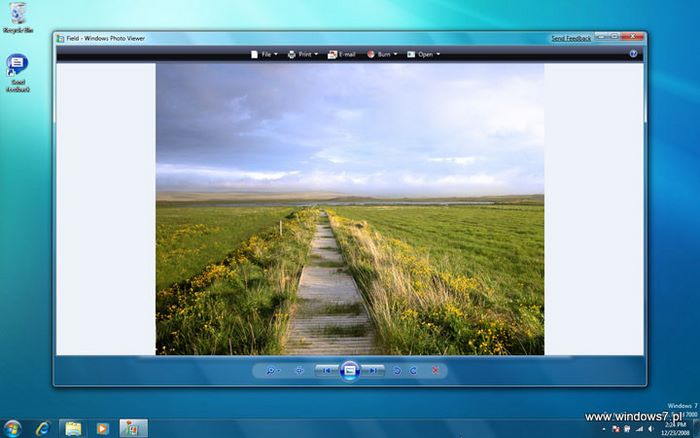The image size is (700, 438).
Task: Show hidden tray icons arrow
Action: point(604,429)
